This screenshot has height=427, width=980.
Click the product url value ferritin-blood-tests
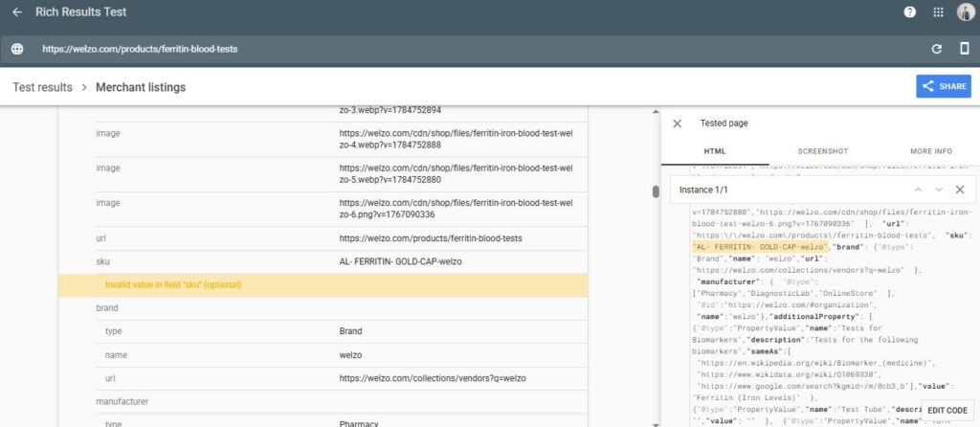pyautogui.click(x=431, y=238)
